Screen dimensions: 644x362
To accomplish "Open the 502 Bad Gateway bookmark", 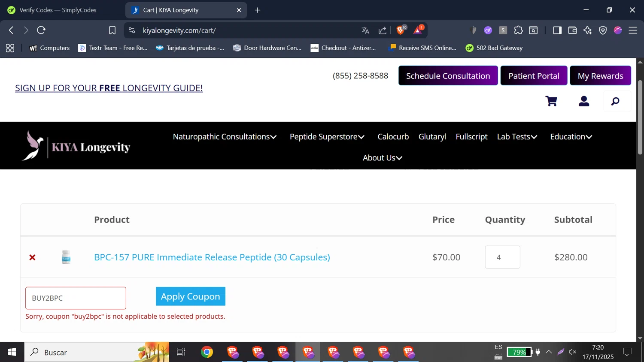I will click(494, 48).
